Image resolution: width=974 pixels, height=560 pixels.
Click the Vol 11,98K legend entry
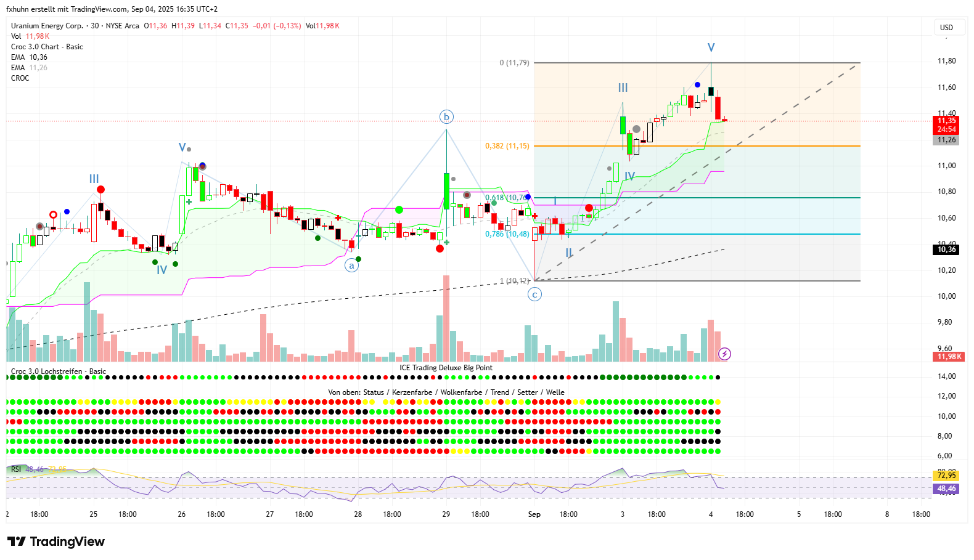point(30,36)
